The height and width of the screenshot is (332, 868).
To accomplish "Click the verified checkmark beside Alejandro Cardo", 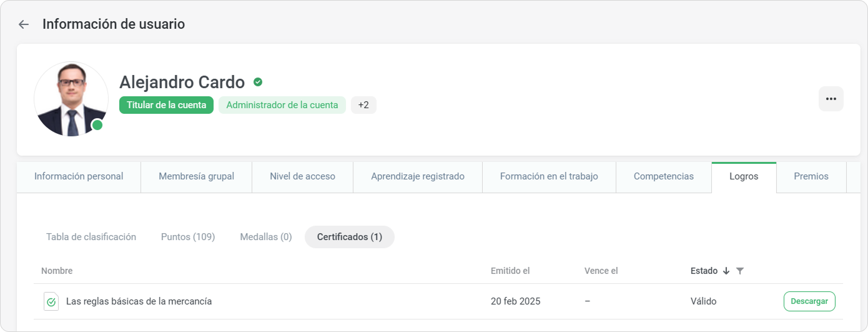I will coord(258,82).
